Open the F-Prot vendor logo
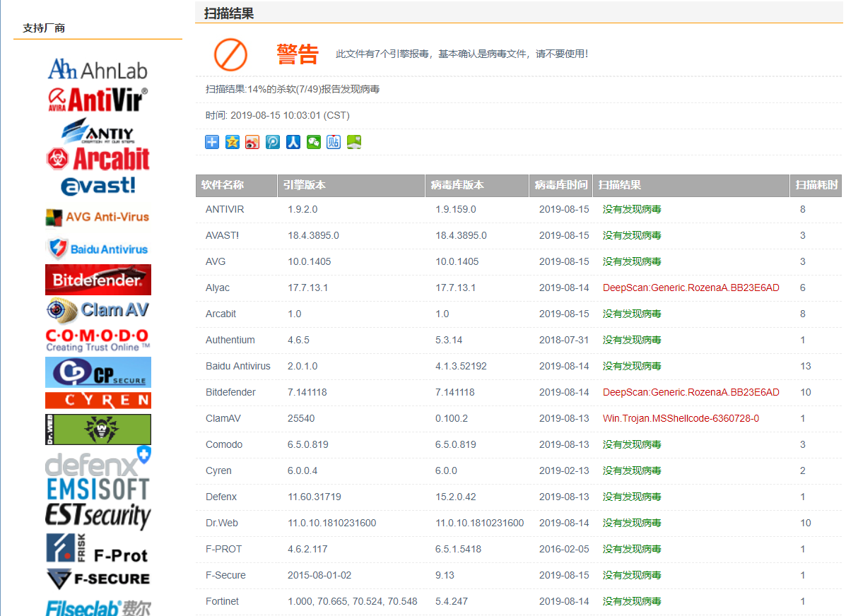 tap(98, 549)
